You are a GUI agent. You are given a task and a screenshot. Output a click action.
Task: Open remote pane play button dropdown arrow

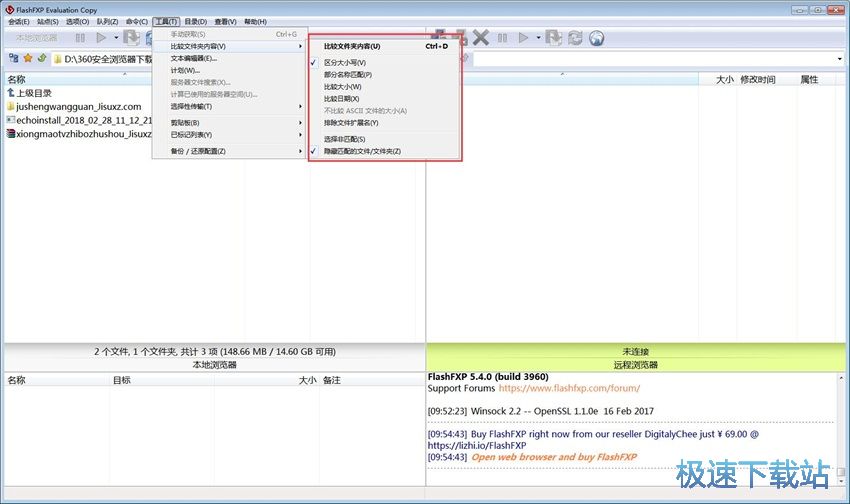pyautogui.click(x=538, y=38)
